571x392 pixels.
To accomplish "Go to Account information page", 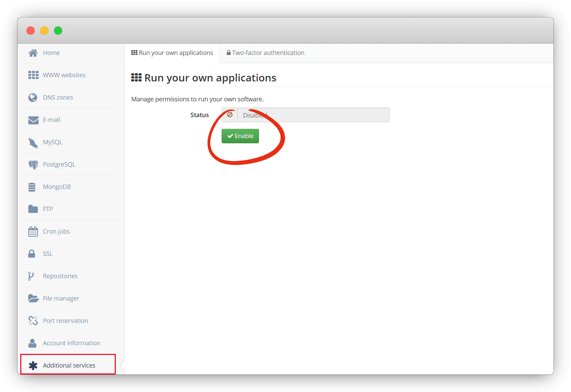I will coord(71,343).
